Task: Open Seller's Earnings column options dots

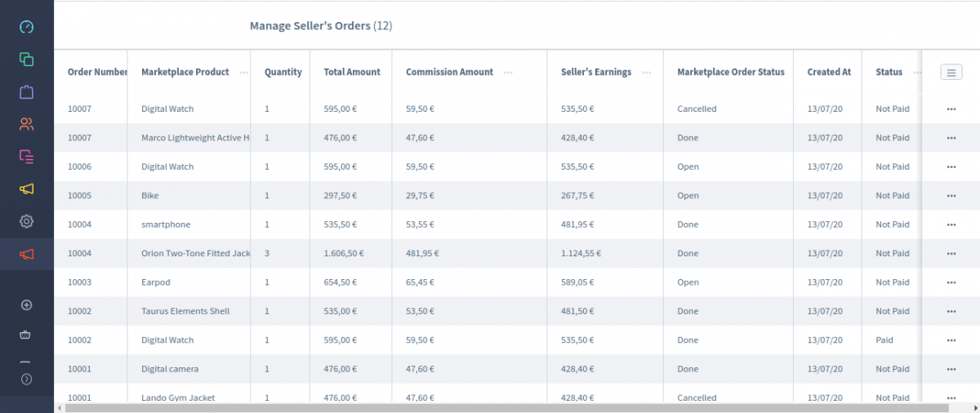Action: tap(647, 73)
